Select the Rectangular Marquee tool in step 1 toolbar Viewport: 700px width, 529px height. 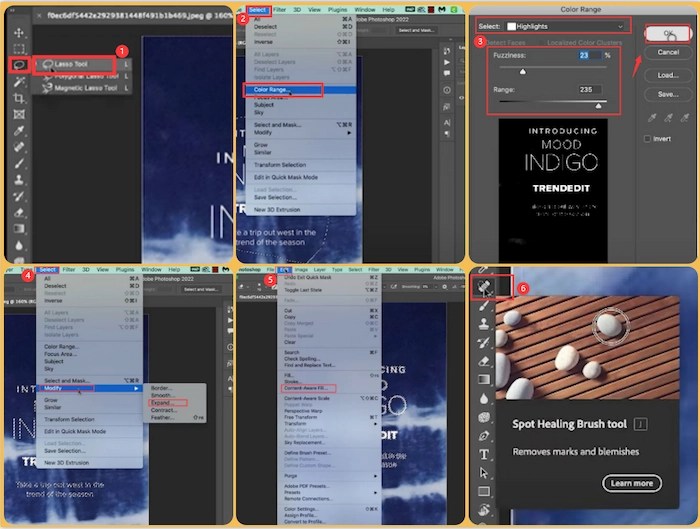[19, 49]
